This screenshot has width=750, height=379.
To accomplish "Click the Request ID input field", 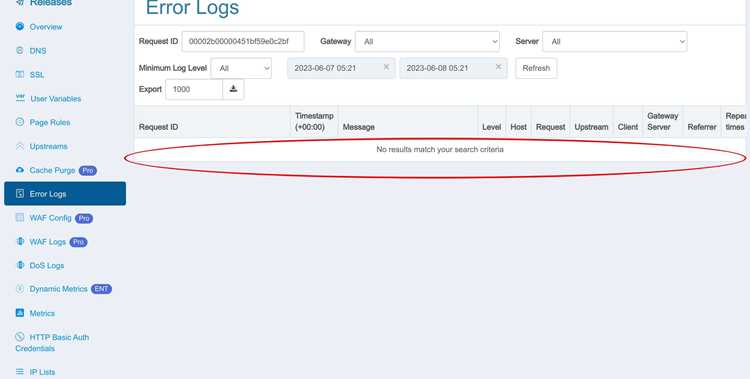I will [243, 42].
